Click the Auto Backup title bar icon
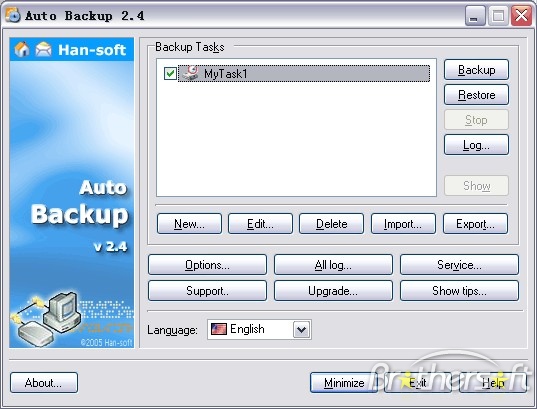The width and height of the screenshot is (537, 409). [13, 15]
